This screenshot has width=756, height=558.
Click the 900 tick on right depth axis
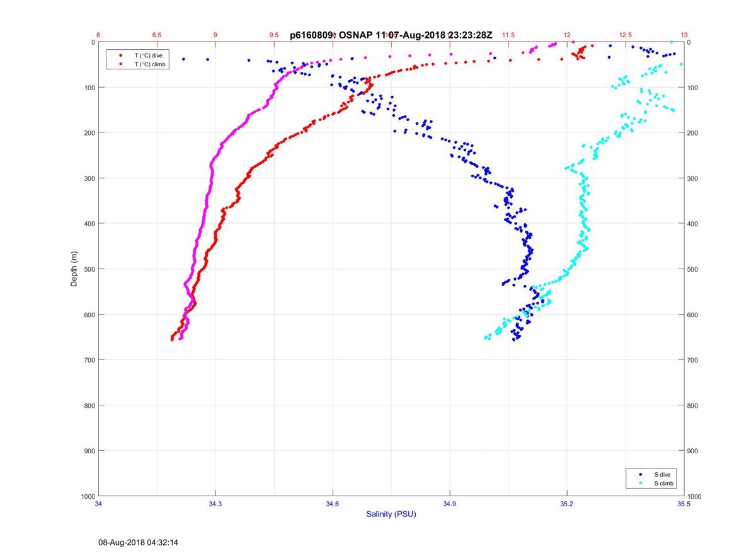click(x=693, y=451)
